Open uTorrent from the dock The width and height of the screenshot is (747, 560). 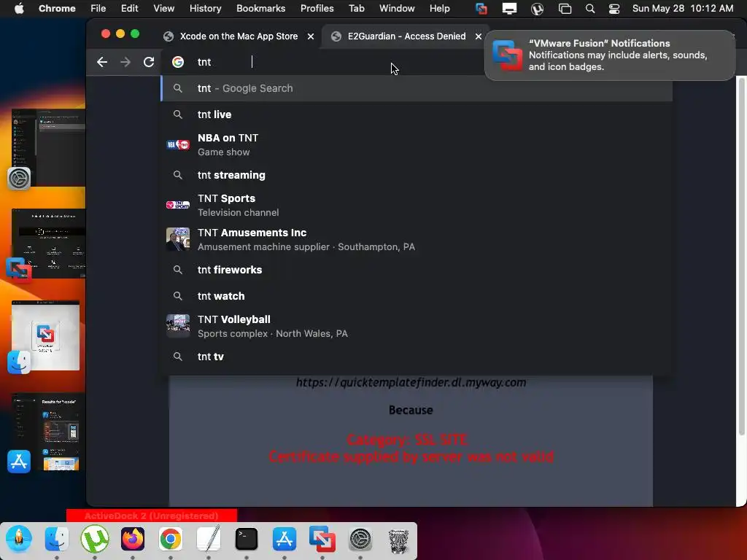coord(95,539)
